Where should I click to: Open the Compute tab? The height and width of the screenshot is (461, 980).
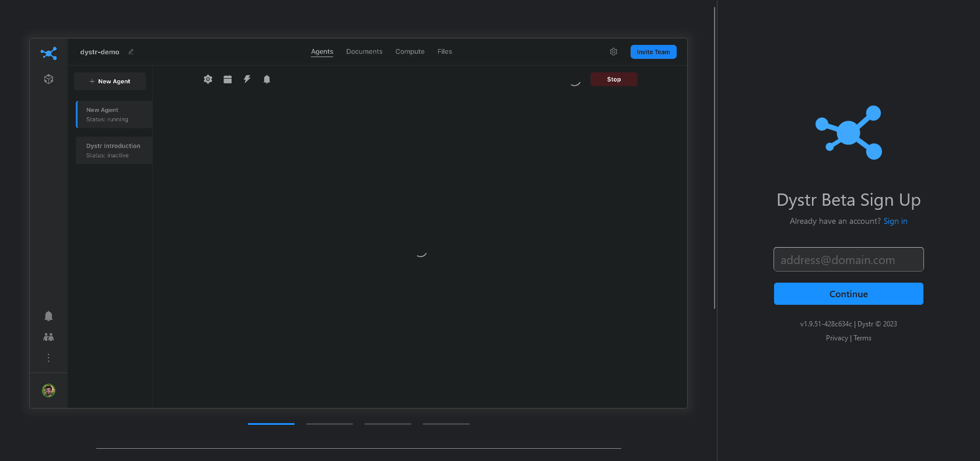point(410,52)
